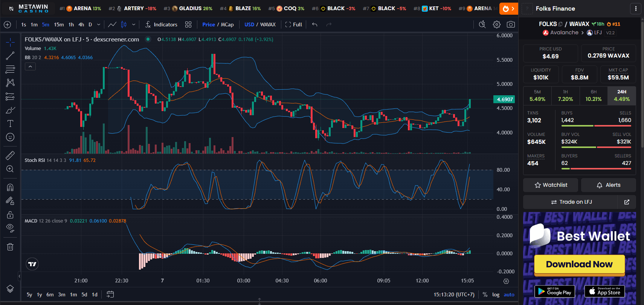Viewport: 644px width, 305px height.
Task: Select the 6H price change tab
Action: pyautogui.click(x=594, y=96)
